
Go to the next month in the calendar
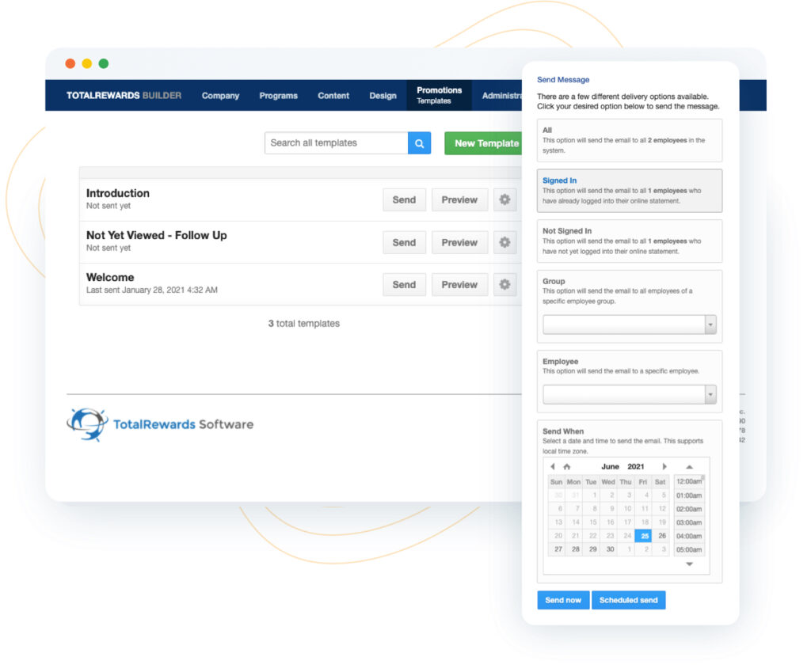click(x=664, y=466)
